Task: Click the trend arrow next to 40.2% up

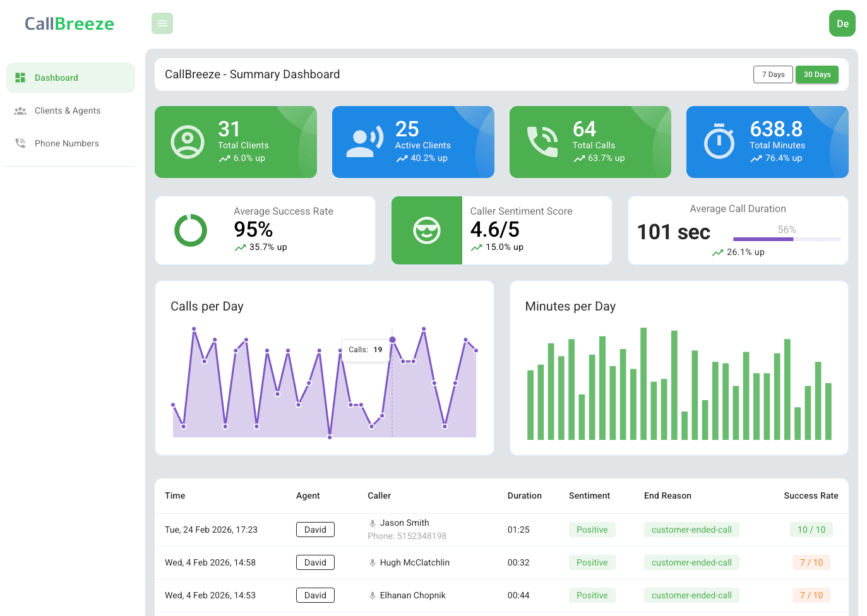Action: click(x=402, y=159)
